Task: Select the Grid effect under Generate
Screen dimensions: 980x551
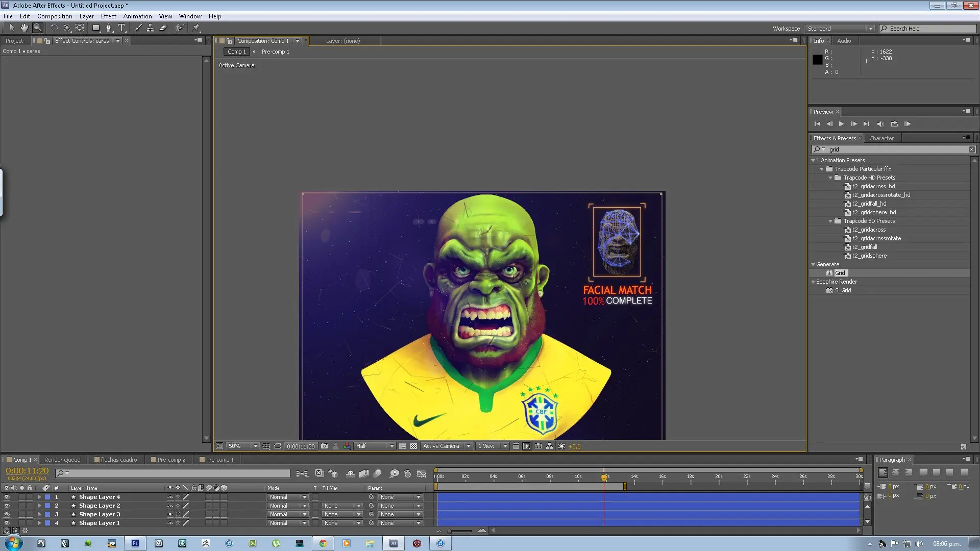Action: pos(840,273)
